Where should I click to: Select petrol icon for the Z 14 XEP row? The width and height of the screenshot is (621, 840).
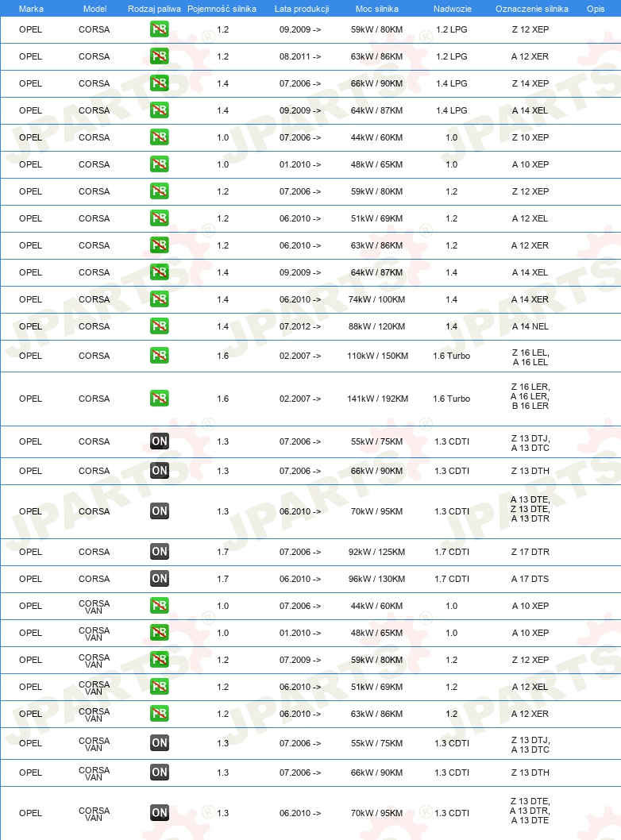(x=159, y=83)
